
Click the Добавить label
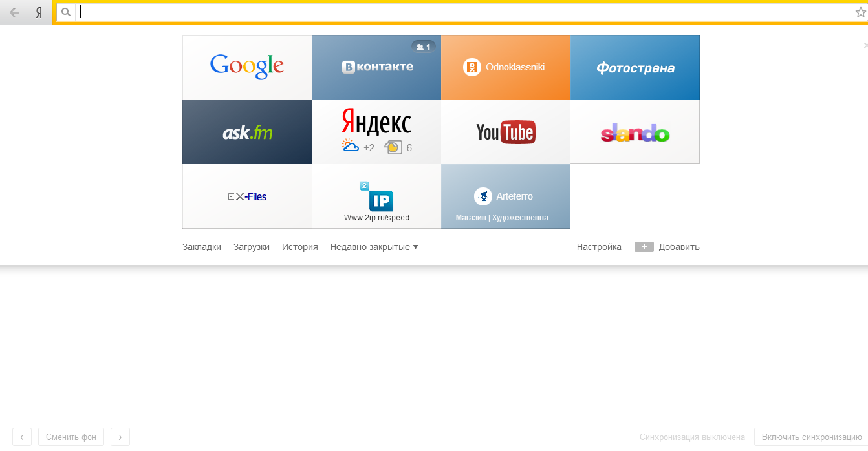[x=679, y=247]
